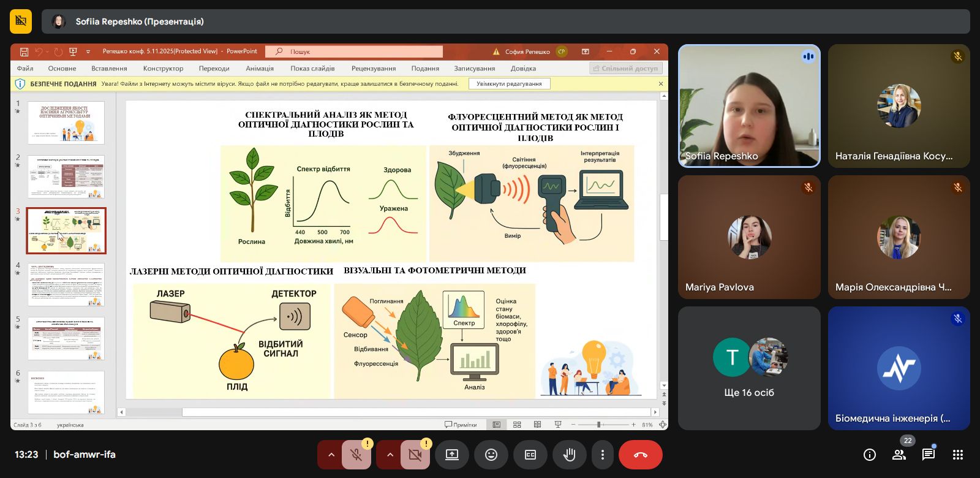Image resolution: width=980 pixels, height=478 pixels.
Task: Open the activities grid menu
Action: click(958, 455)
